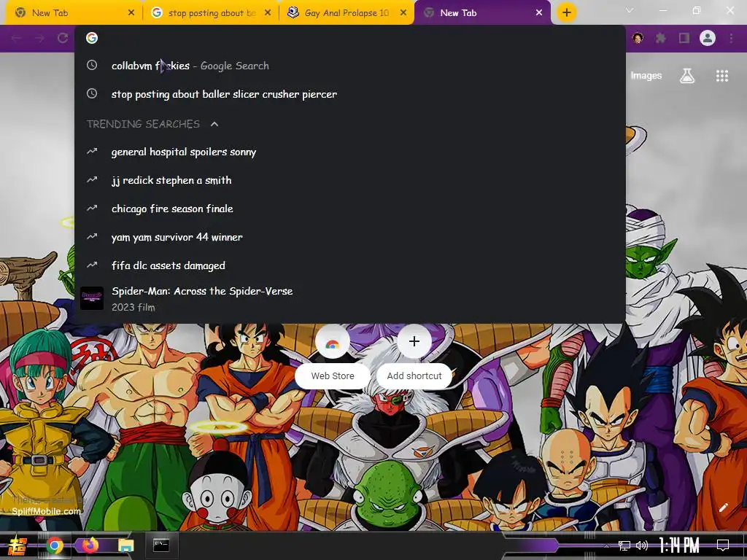Close the 'stop posting about' tab
This screenshot has height=560, width=747.
pyautogui.click(x=267, y=13)
